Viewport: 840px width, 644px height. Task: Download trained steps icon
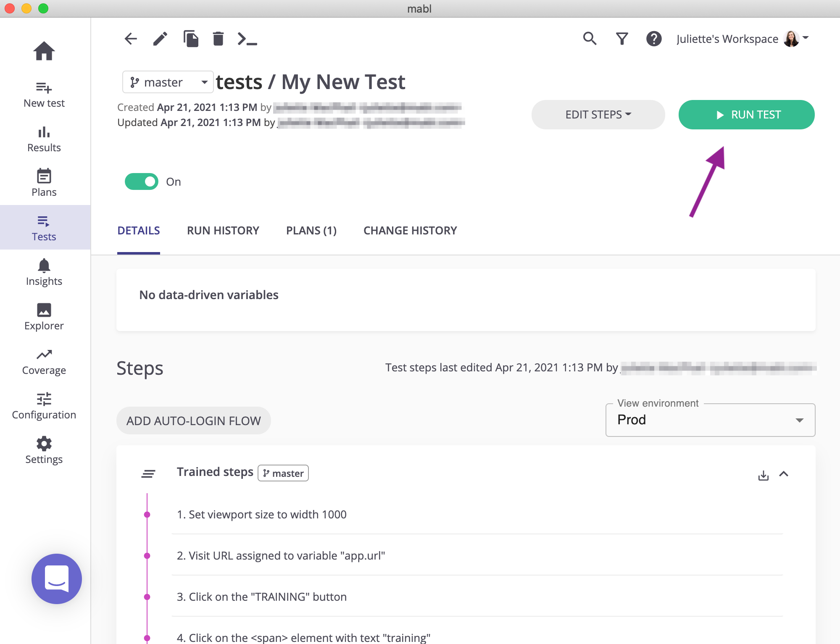tap(763, 475)
